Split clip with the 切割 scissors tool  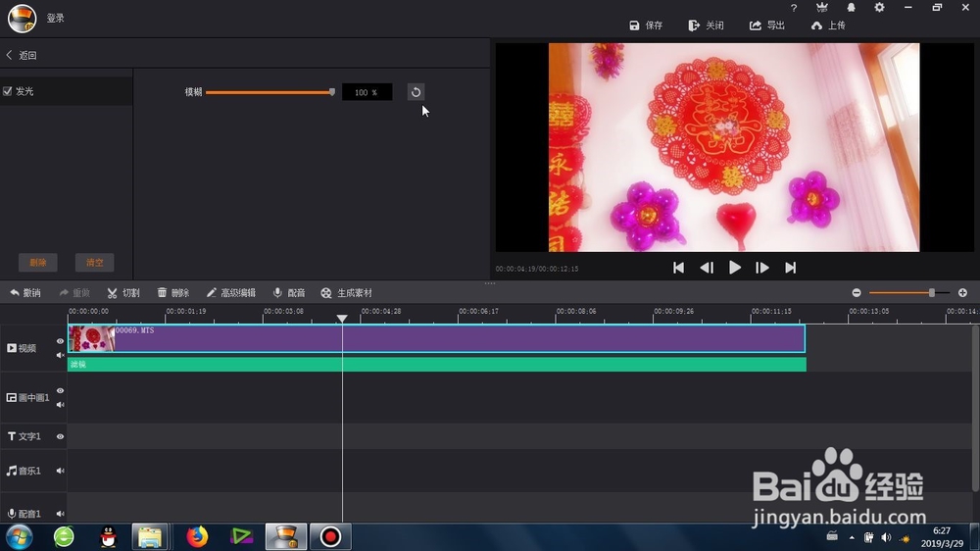(x=123, y=293)
